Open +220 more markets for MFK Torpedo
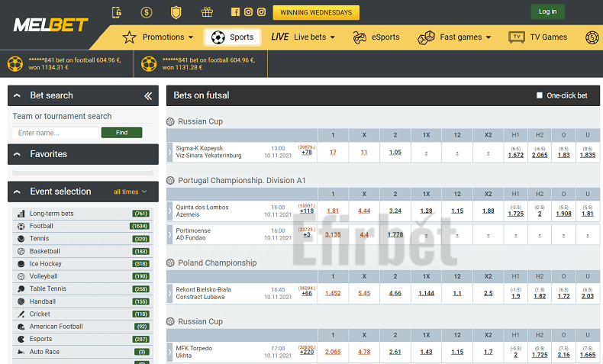The image size is (603, 364). (307, 352)
